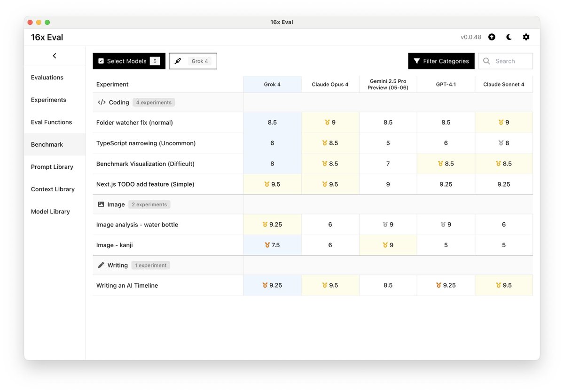564x392 pixels.
Task: Click silver medal in Claude Sonnet 4 TypeScript cell
Action: (501, 143)
